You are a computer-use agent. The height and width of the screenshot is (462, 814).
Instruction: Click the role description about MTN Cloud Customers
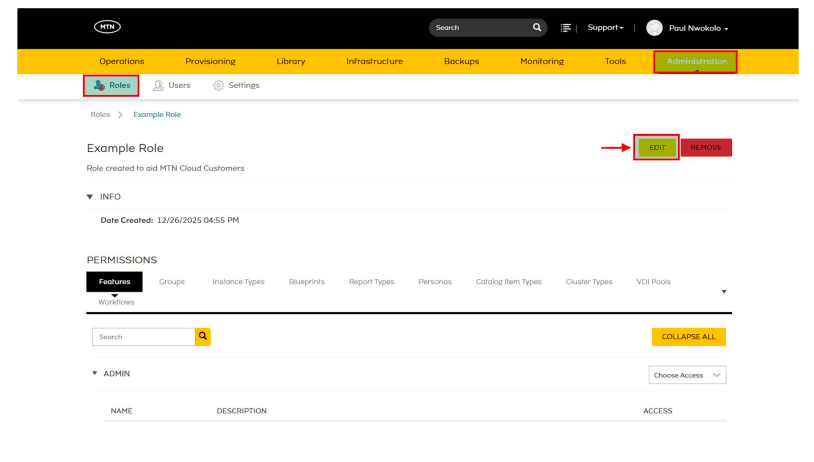[x=165, y=168]
